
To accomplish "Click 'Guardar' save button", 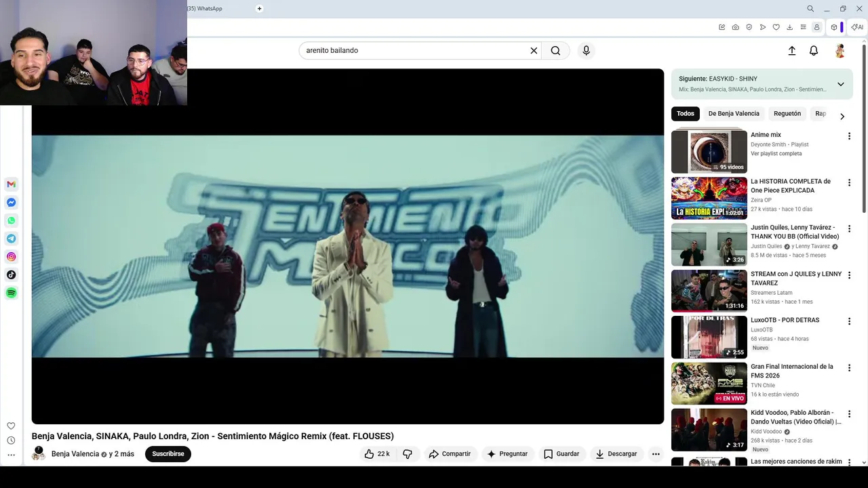I will pyautogui.click(x=561, y=454).
